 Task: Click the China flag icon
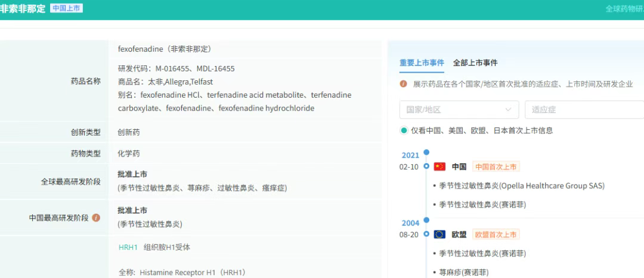coord(439,167)
